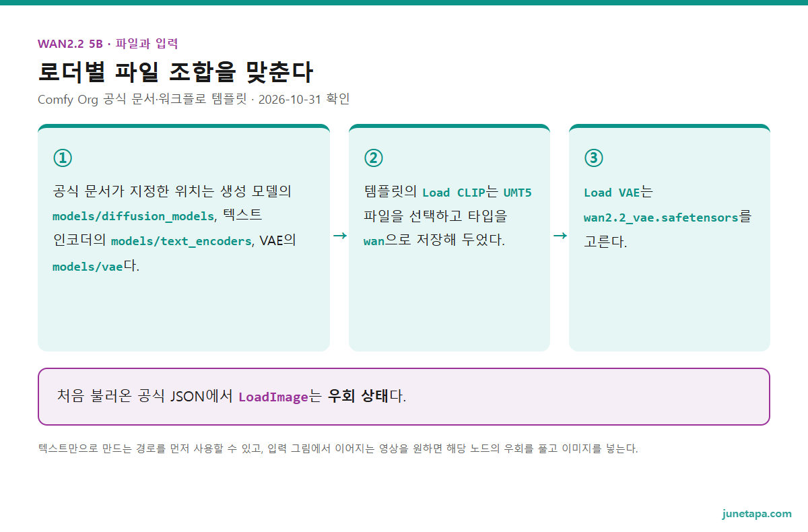Click the heading "로더별 파일 조합을 맞춘다"

pyautogui.click(x=175, y=71)
